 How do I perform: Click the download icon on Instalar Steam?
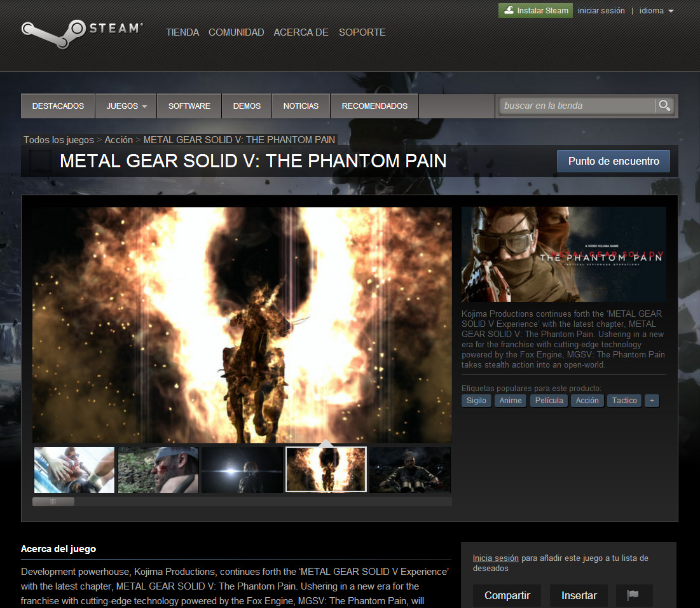pyautogui.click(x=509, y=10)
